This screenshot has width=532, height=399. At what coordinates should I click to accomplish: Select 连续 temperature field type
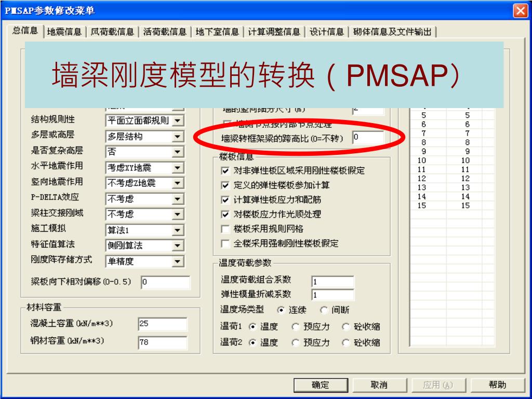click(281, 310)
